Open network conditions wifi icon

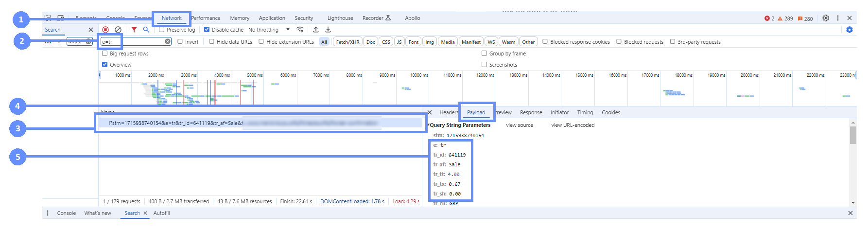pyautogui.click(x=300, y=30)
